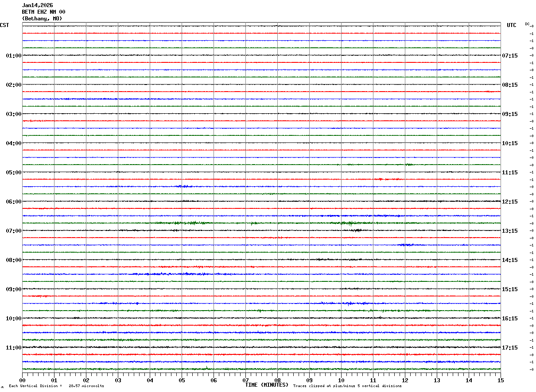Click the Traces clipped footnote text
Viewport: 536px width, 392px height.
347,386
